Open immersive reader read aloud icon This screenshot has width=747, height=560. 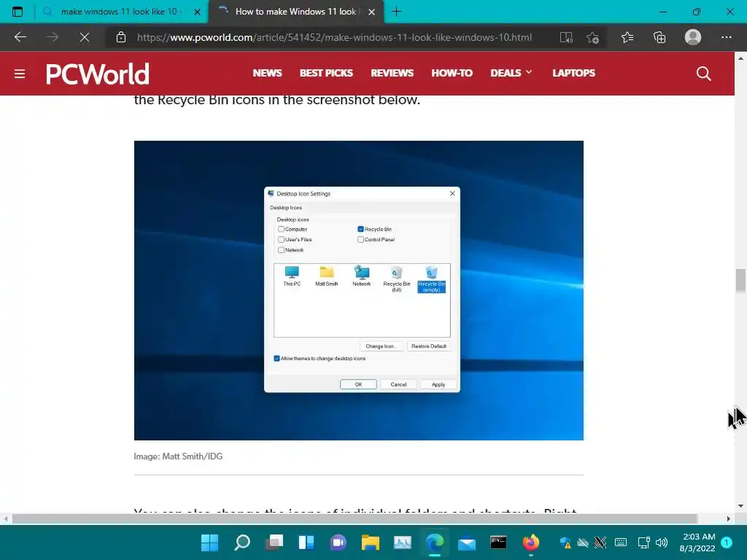click(566, 37)
